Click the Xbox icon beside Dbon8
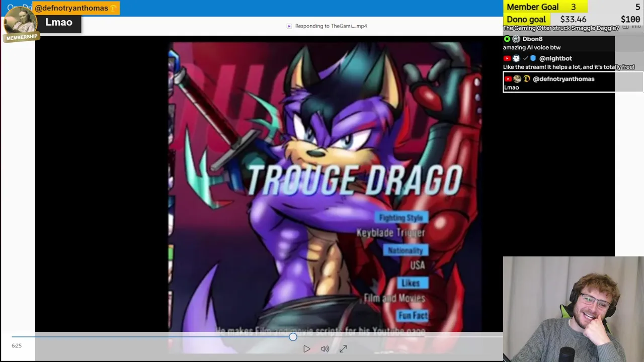The width and height of the screenshot is (644, 362). [507, 39]
